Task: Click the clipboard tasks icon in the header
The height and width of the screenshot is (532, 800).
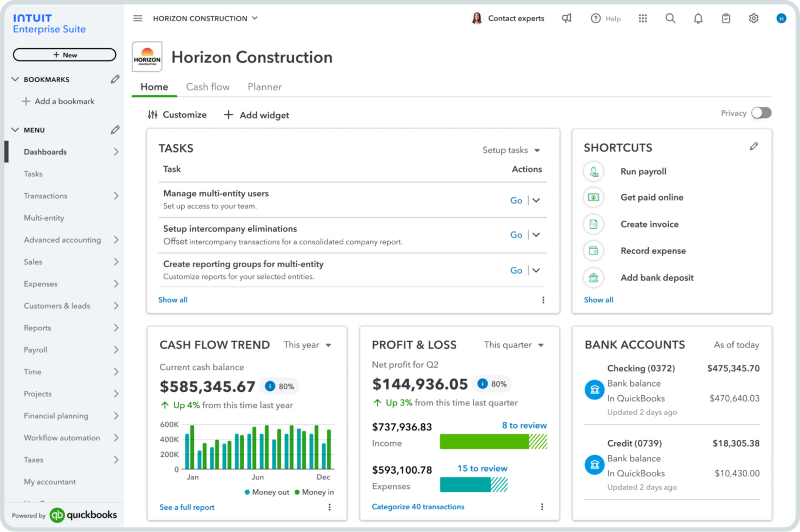Action: [725, 18]
